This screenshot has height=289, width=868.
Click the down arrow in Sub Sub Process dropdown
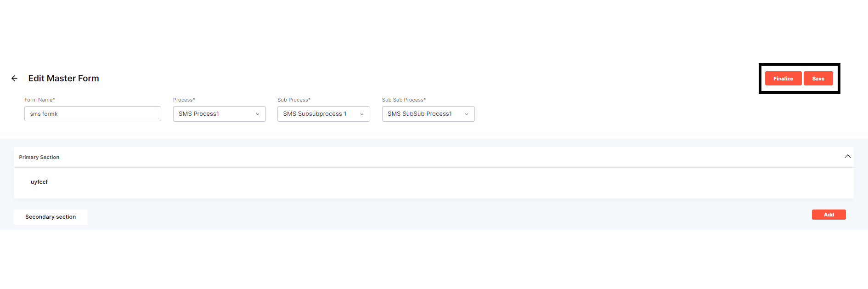coord(467,114)
